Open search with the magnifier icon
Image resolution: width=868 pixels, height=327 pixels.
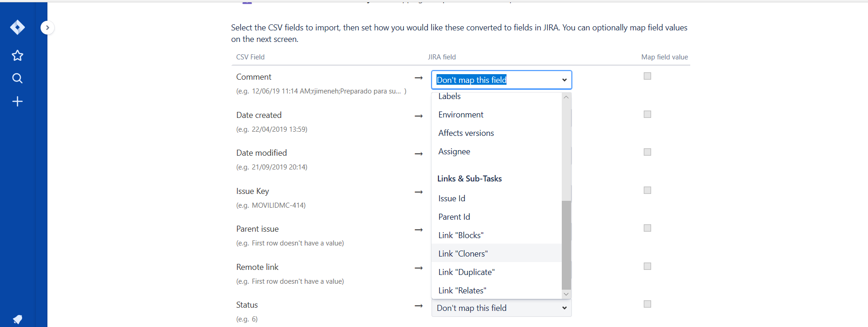tap(17, 78)
